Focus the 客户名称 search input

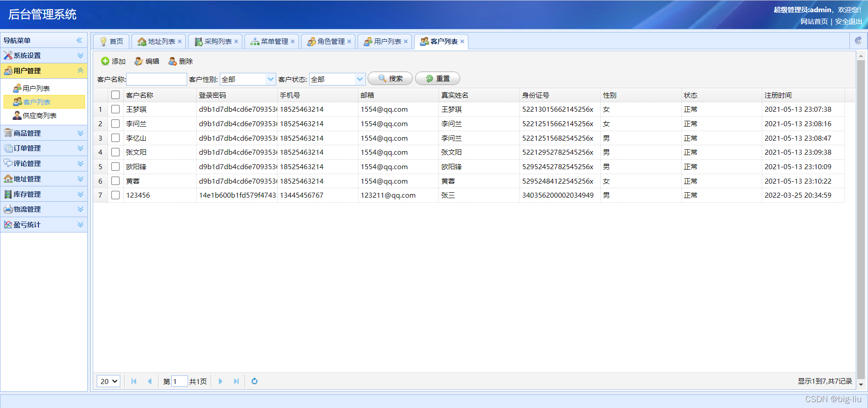point(156,79)
